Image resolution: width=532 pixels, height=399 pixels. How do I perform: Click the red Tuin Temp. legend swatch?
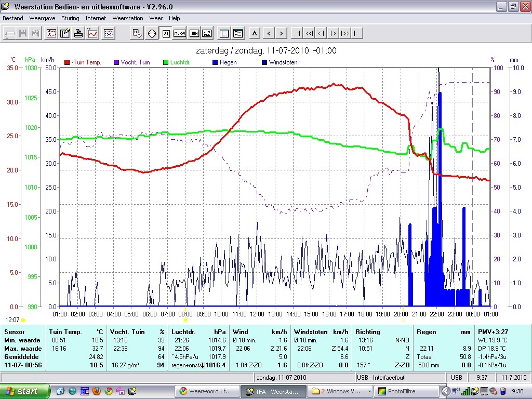(67, 62)
